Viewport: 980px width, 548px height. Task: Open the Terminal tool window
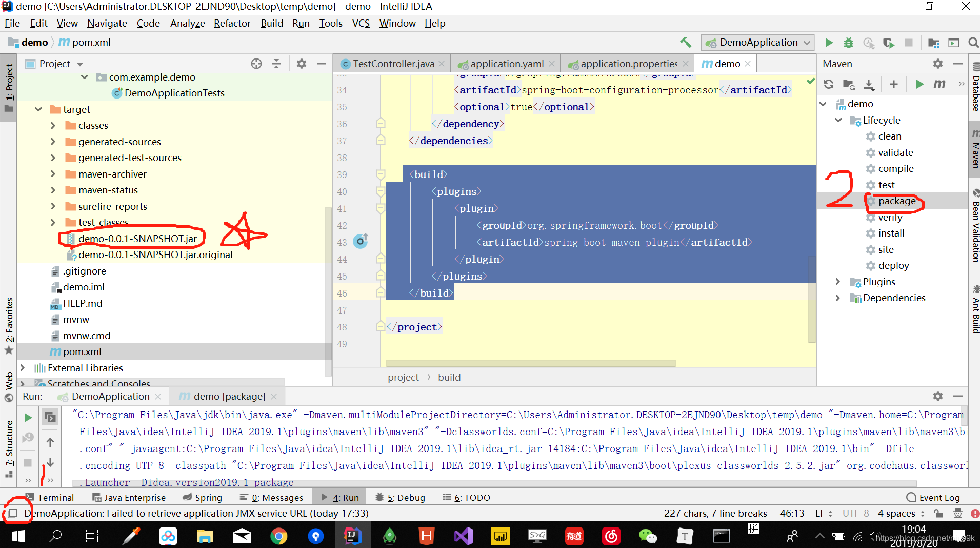(50, 497)
